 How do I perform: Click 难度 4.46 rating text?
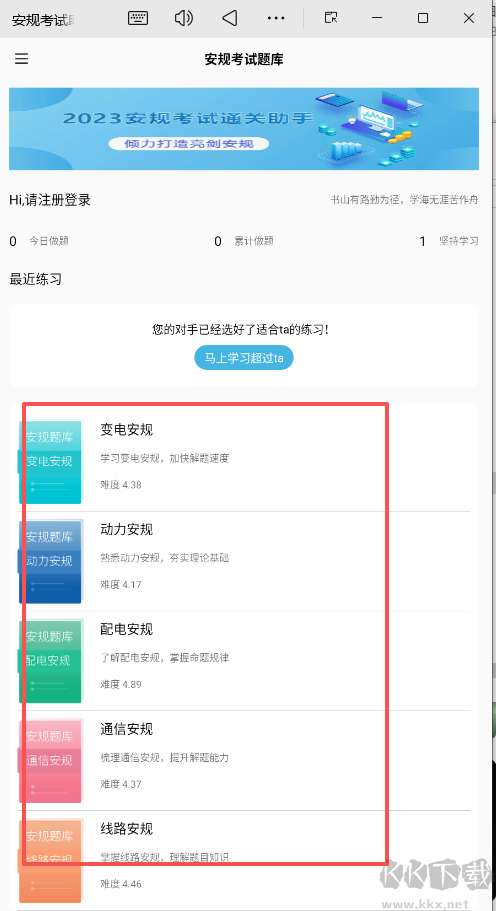click(x=121, y=884)
